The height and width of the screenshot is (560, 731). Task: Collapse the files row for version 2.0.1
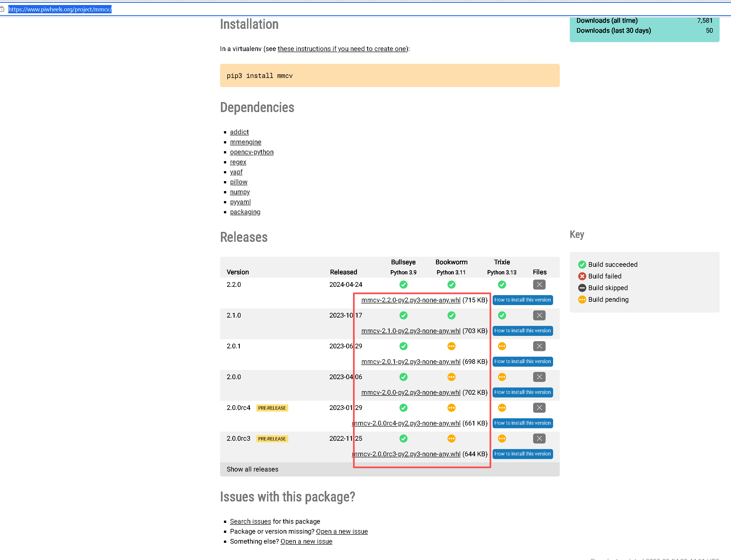click(539, 346)
